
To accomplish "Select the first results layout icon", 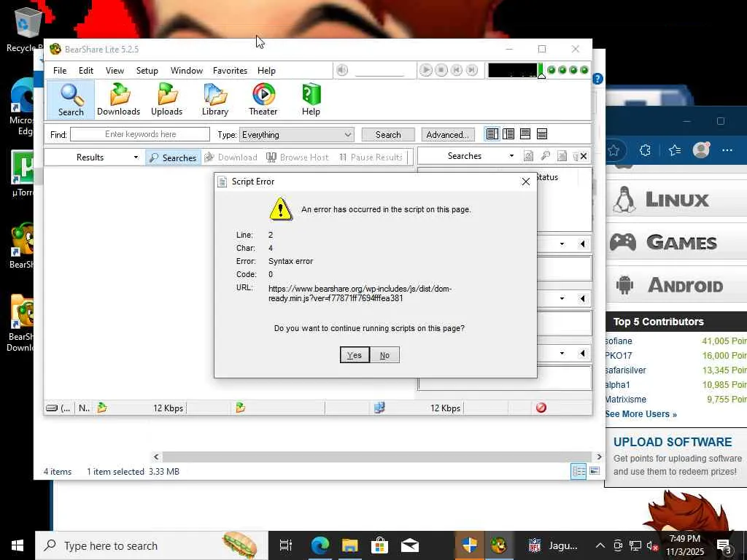I will [x=492, y=134].
